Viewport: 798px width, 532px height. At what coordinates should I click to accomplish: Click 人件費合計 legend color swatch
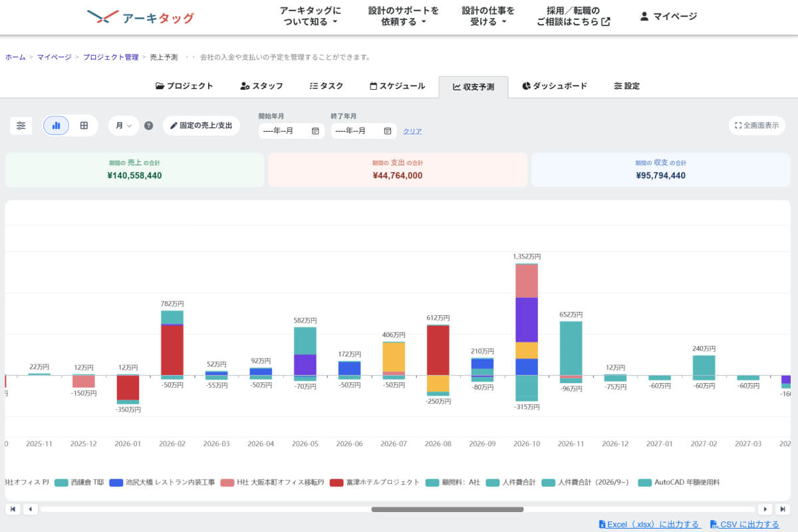tap(493, 483)
